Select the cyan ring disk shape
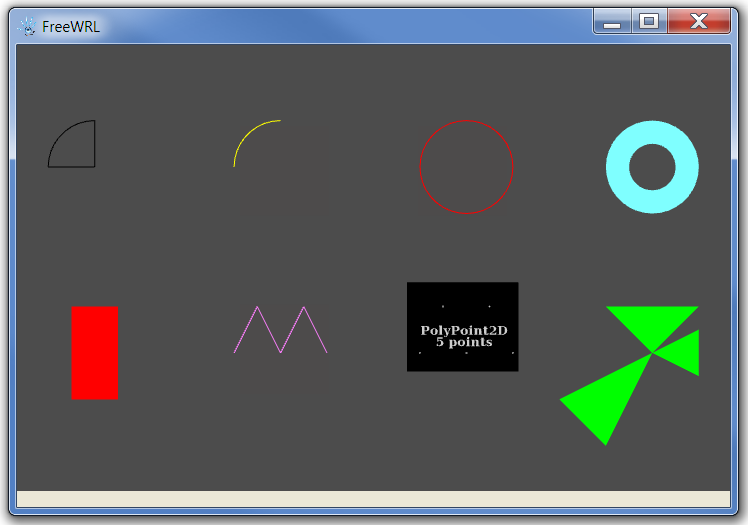Image resolution: width=748 pixels, height=525 pixels. pos(618,167)
